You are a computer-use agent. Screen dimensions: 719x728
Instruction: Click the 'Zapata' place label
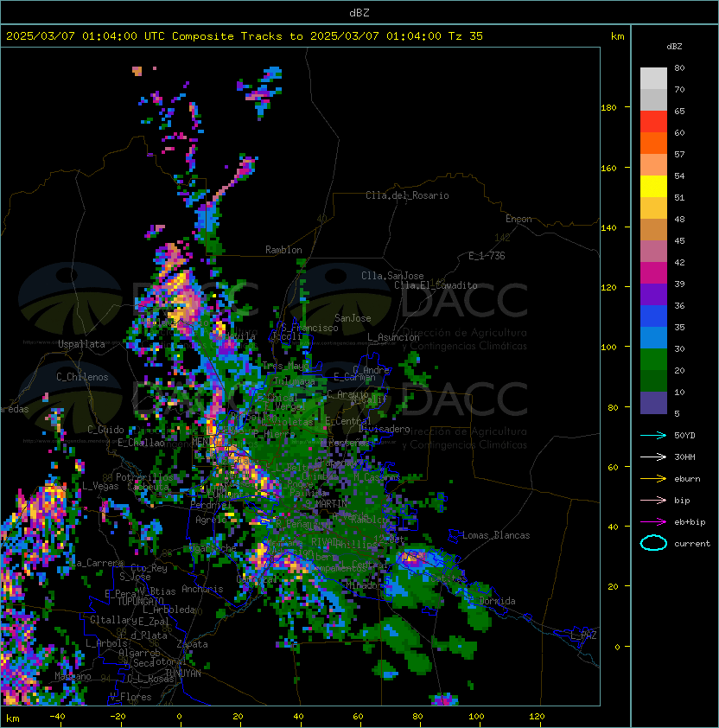coord(192,644)
